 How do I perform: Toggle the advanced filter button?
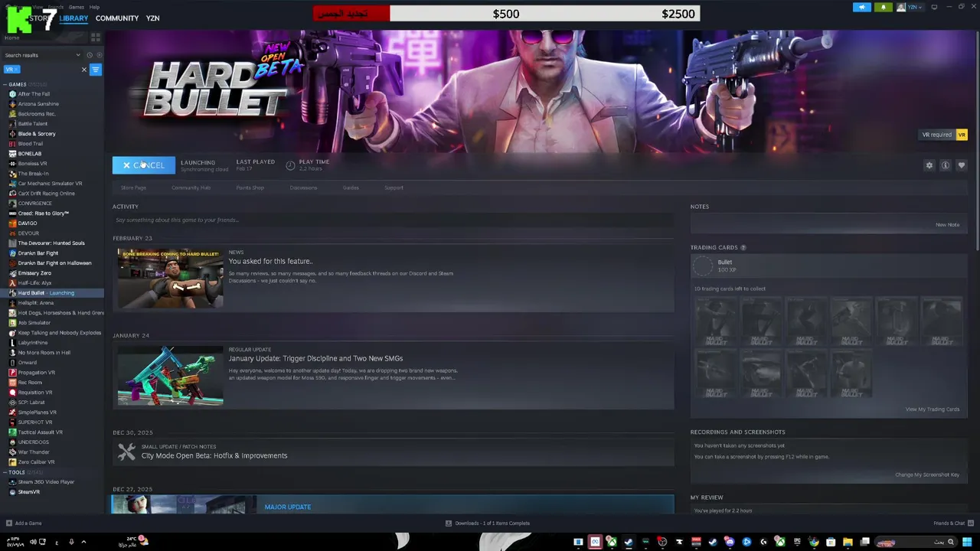pyautogui.click(x=96, y=70)
